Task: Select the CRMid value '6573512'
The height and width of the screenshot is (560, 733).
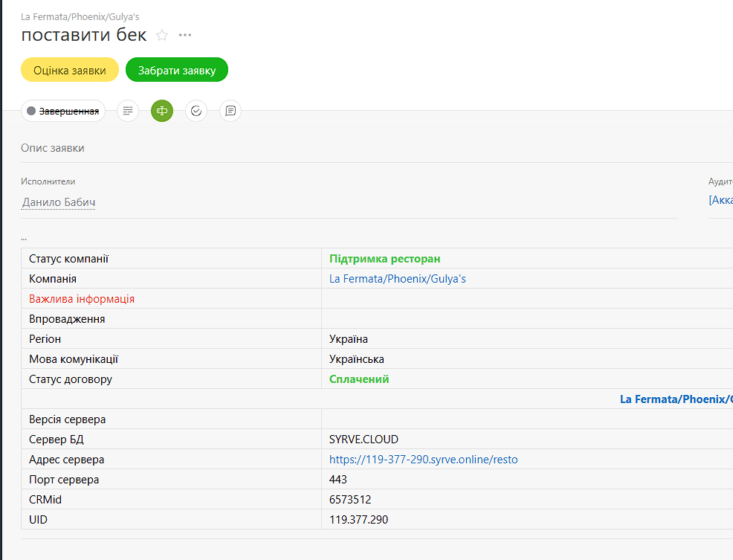Action: [350, 500]
